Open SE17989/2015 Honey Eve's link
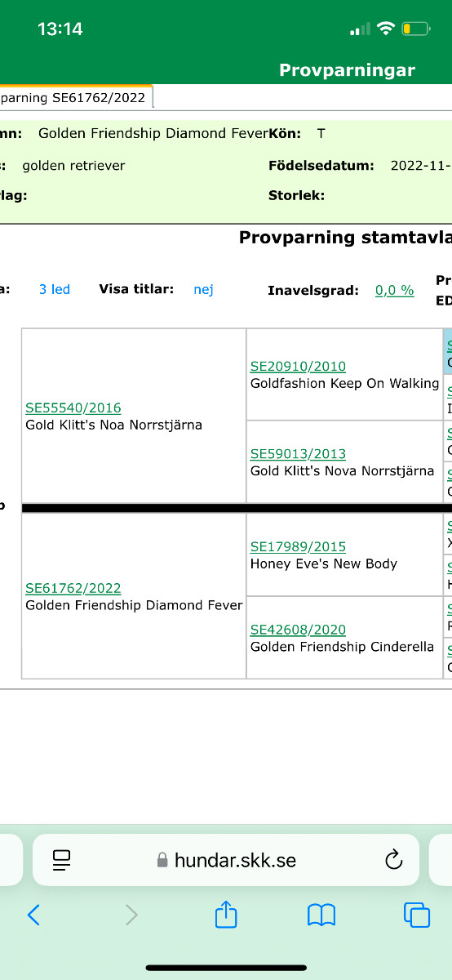Screen dimensions: 452x980 tap(298, 546)
